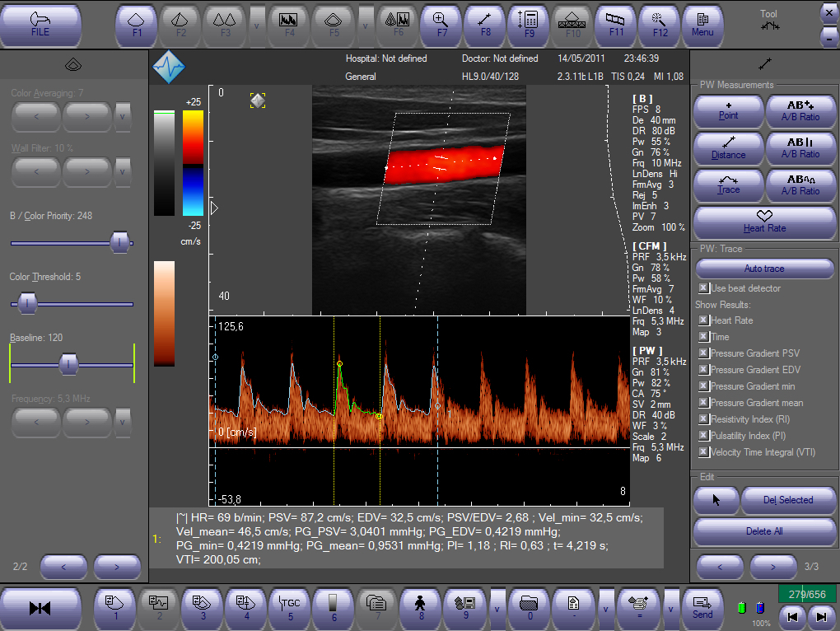Toggle Velocity Time Integral (VTI) checkbox

703,452
